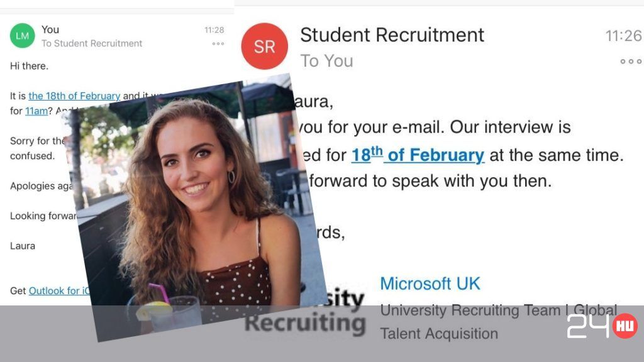Click the Microsoft UK signature link
Screen dimensions: 644x362
430,283
